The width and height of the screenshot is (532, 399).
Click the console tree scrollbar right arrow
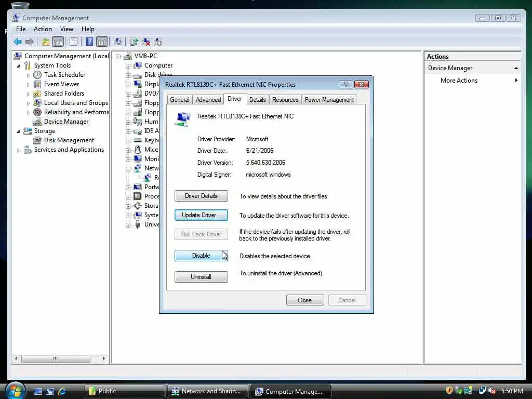104,358
